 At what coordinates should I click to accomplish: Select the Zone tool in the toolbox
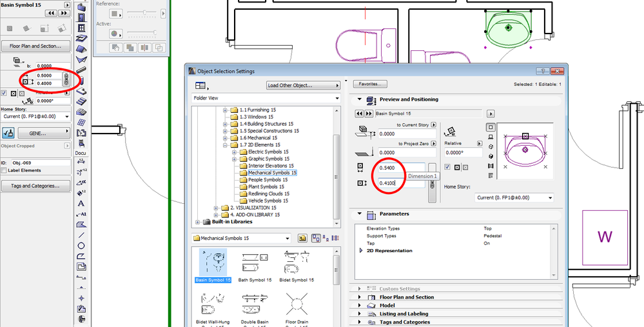tap(81, 133)
